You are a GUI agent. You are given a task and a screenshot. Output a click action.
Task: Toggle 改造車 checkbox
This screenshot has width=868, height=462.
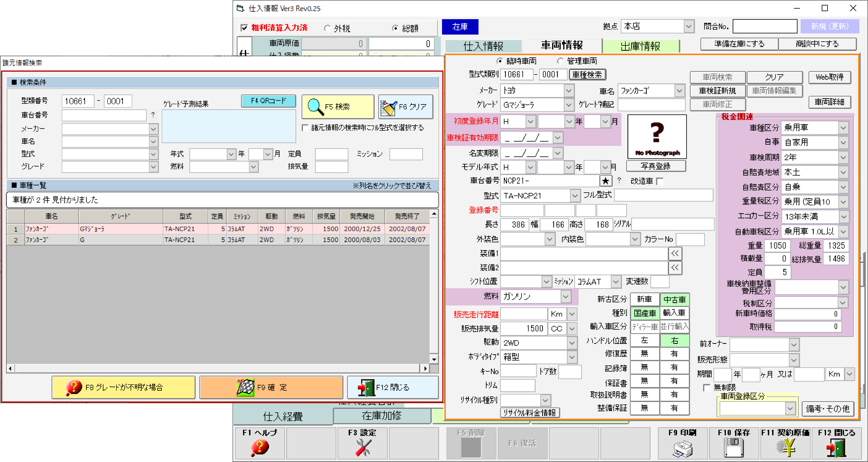click(660, 181)
